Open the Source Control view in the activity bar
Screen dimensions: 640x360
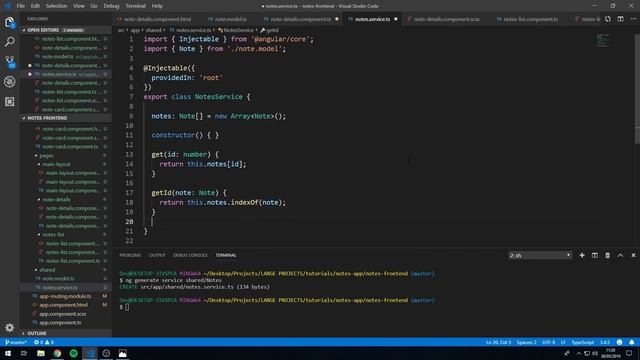[x=9, y=62]
